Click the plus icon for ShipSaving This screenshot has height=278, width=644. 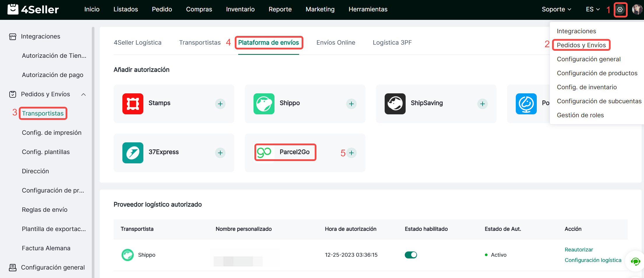click(483, 104)
